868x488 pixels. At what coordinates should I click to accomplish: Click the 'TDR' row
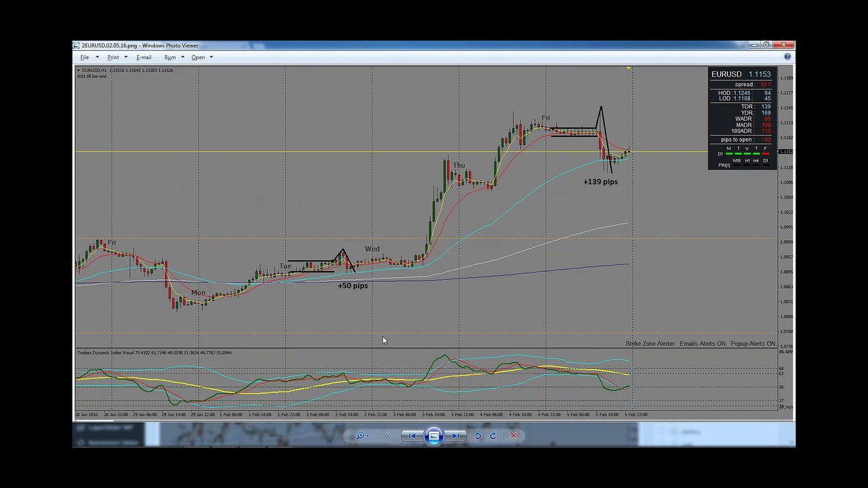(x=755, y=106)
